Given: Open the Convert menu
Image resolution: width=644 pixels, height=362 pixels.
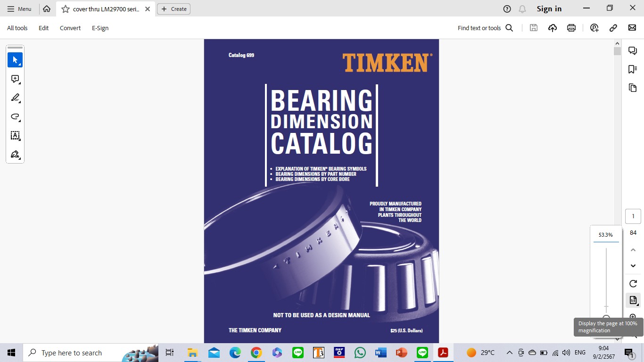Looking at the screenshot, I should (x=70, y=28).
